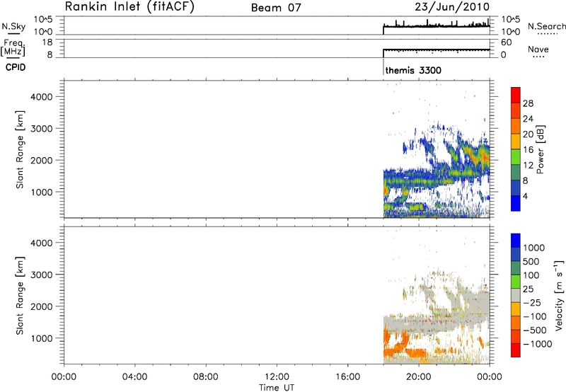The image size is (566, 392).
Task: Click 'Slant Range [km]' label of velocity panel
Action: 20,296
